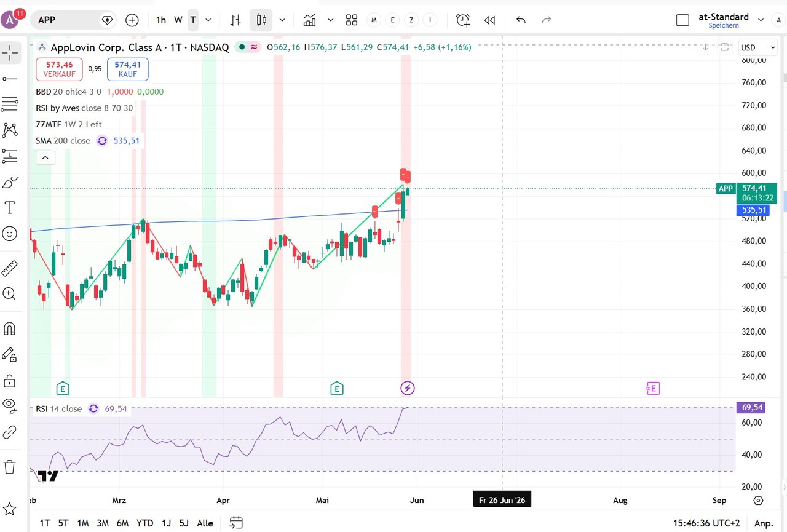The width and height of the screenshot is (787, 532).
Task: Open the Fibonacci retracement tool
Action: coord(10,105)
